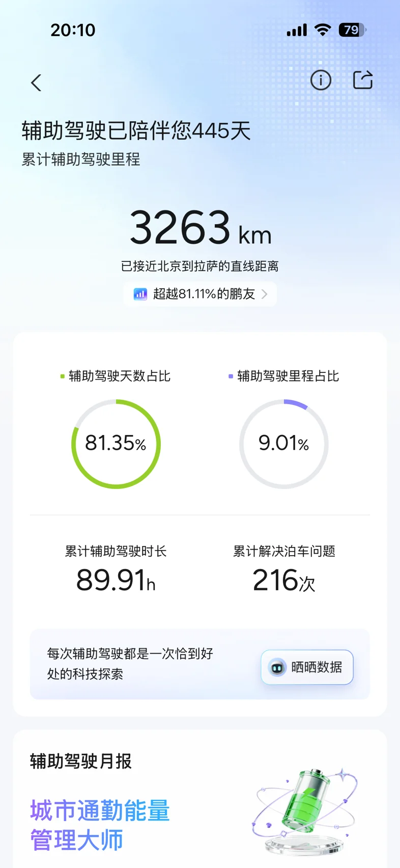Tap the back arrow icon
This screenshot has width=400, height=868.
(36, 83)
